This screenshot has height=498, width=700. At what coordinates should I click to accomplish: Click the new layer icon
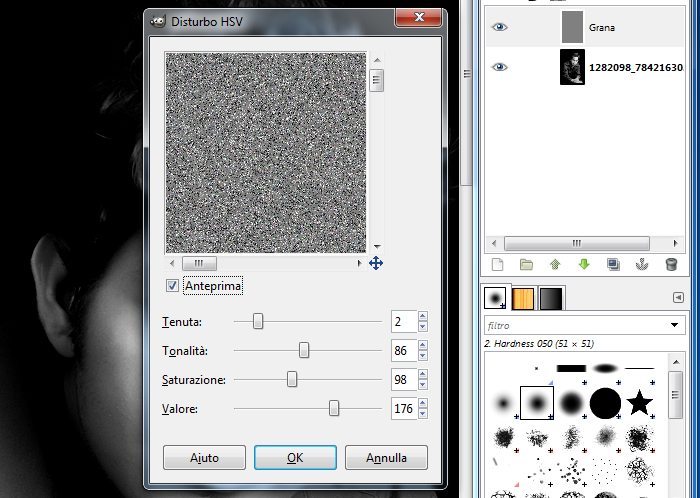coord(499,265)
